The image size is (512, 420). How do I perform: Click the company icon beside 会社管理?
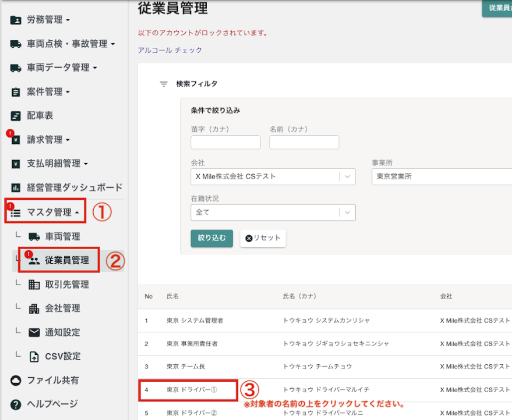click(x=34, y=309)
